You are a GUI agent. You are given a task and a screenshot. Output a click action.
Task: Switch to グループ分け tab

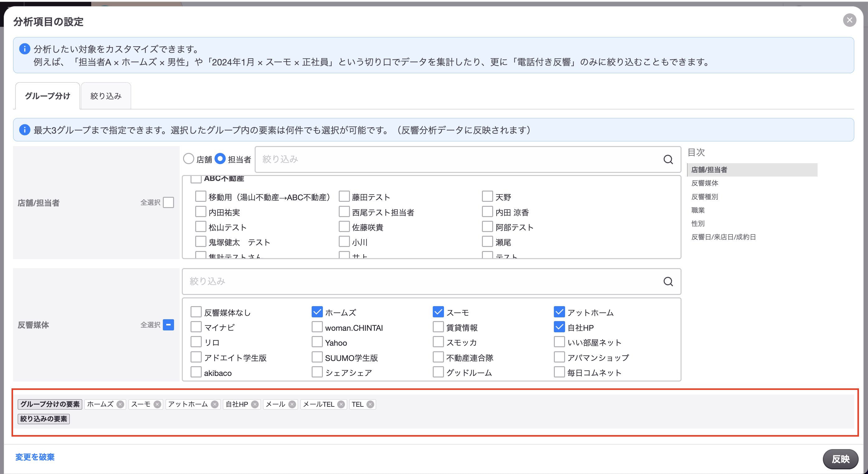tap(48, 96)
